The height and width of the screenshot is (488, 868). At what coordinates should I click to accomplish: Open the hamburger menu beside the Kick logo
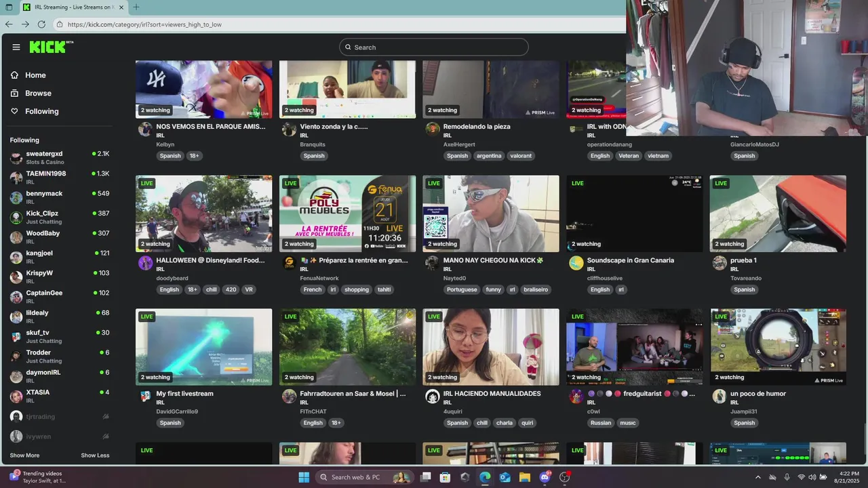point(16,47)
